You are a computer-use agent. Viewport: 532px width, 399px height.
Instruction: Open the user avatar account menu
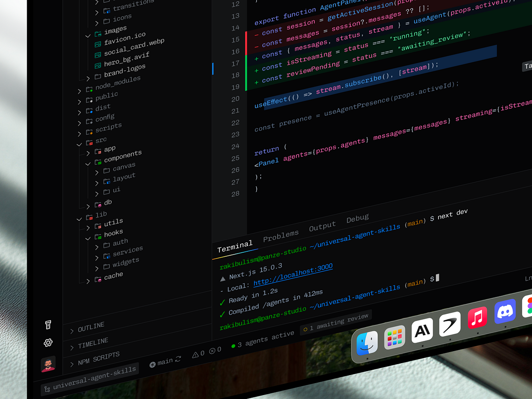pos(48,364)
